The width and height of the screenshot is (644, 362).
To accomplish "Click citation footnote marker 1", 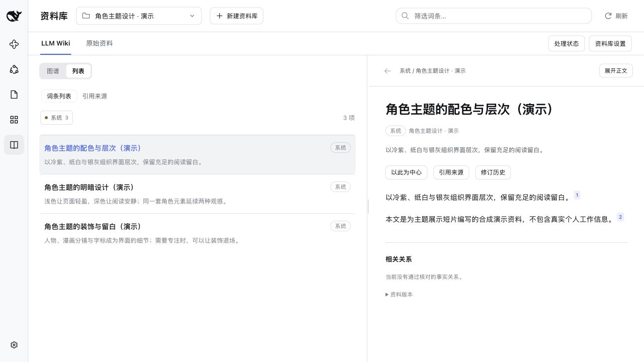I will pos(577,195).
